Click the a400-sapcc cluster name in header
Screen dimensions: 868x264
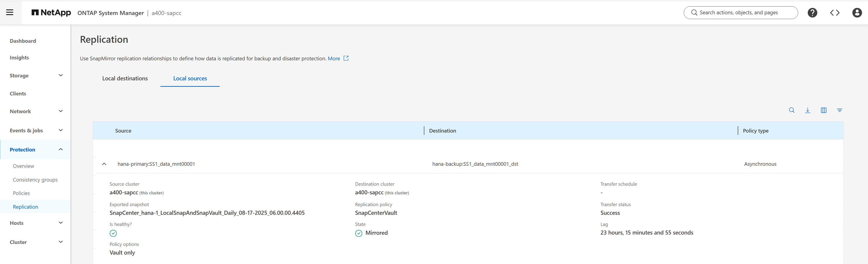tap(166, 13)
